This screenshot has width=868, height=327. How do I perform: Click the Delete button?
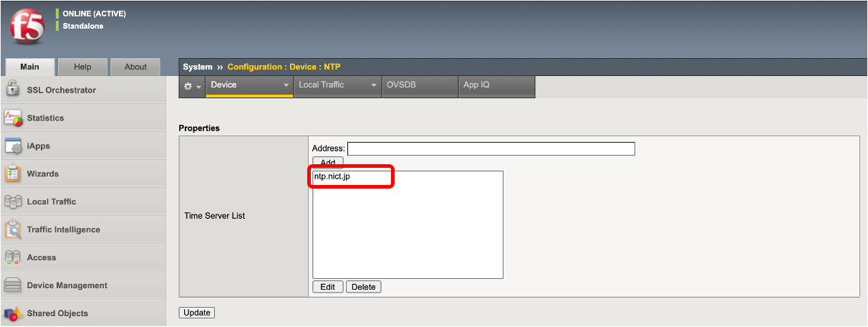[364, 287]
